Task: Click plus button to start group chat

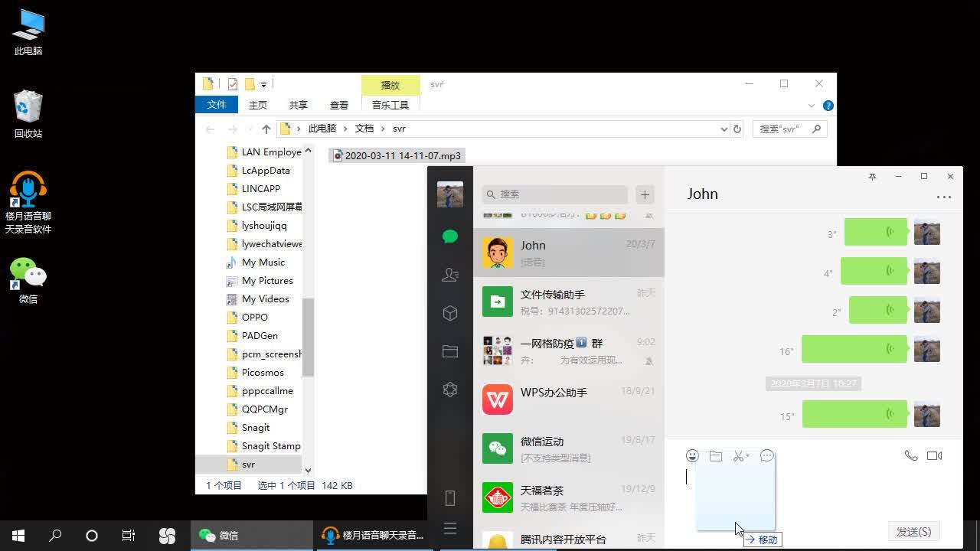Action: pyautogui.click(x=645, y=194)
